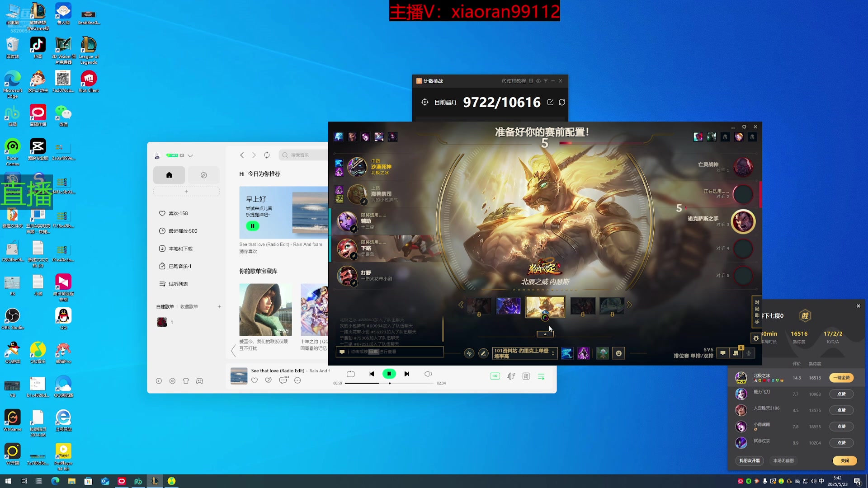
Task: Change the ward skin icon
Action: 602,353
